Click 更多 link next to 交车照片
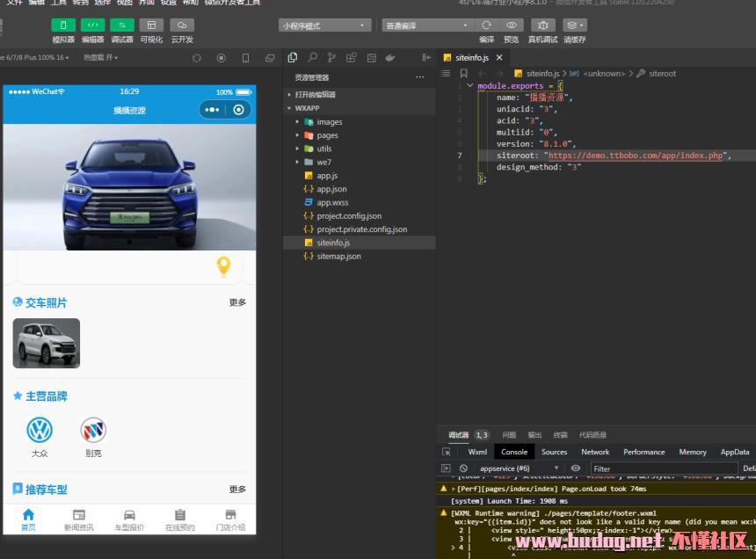The image size is (756, 559). click(237, 302)
